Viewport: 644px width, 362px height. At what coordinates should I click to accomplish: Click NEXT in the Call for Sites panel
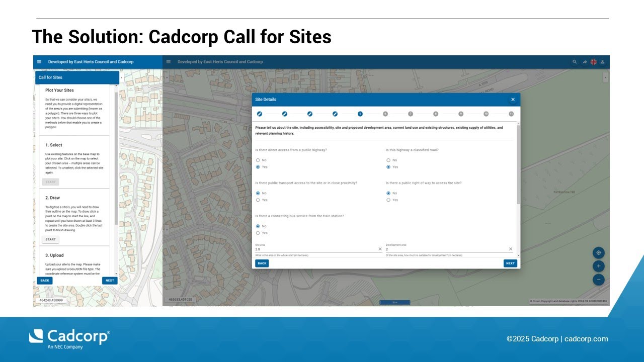110,281
